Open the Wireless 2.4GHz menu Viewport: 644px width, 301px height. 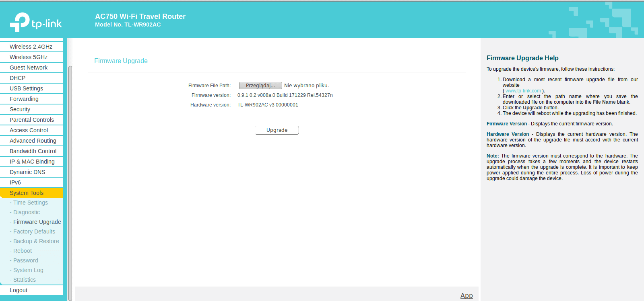tap(31, 47)
